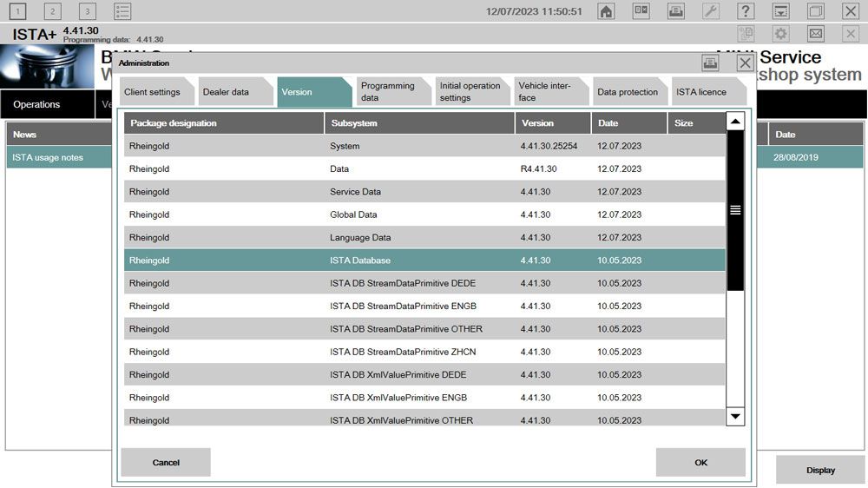
Task: Click the download tray icon in top bar
Action: (780, 11)
